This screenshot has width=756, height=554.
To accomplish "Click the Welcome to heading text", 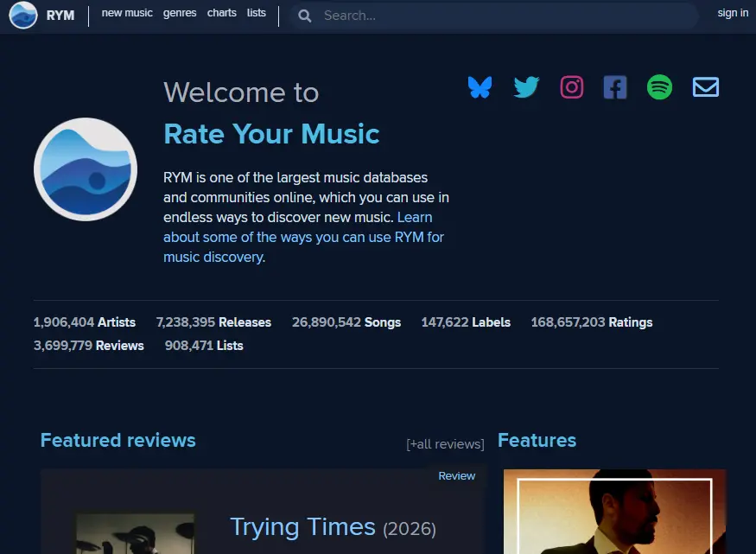I will 241,92.
